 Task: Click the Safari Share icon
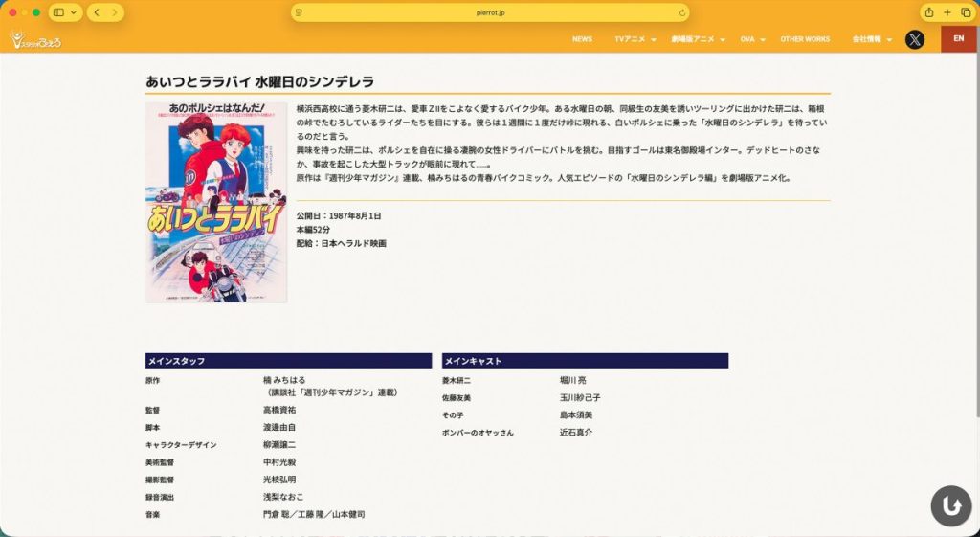[x=928, y=12]
